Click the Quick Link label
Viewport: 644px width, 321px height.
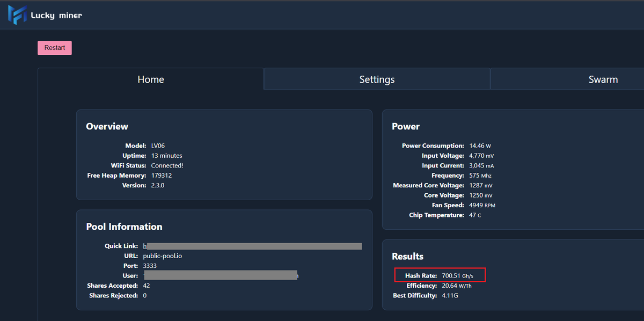122,246
